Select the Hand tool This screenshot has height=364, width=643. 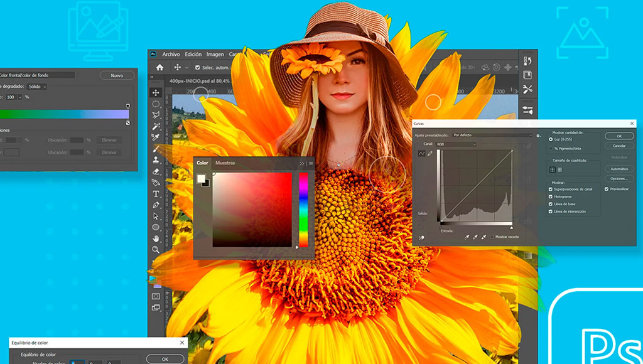[x=156, y=238]
